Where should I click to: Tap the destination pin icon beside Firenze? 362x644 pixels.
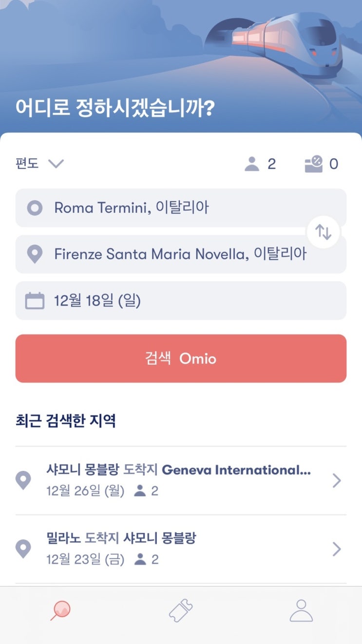[x=35, y=254]
